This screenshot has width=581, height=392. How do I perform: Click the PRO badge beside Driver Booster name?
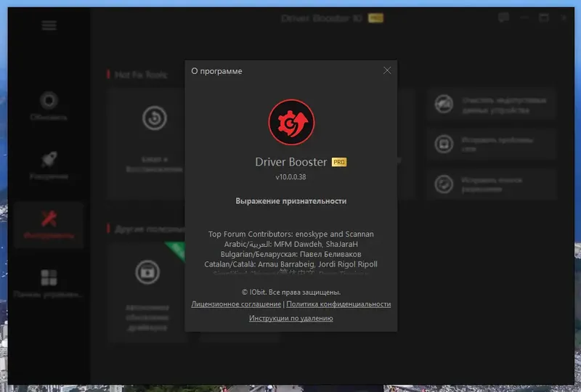[x=339, y=162]
